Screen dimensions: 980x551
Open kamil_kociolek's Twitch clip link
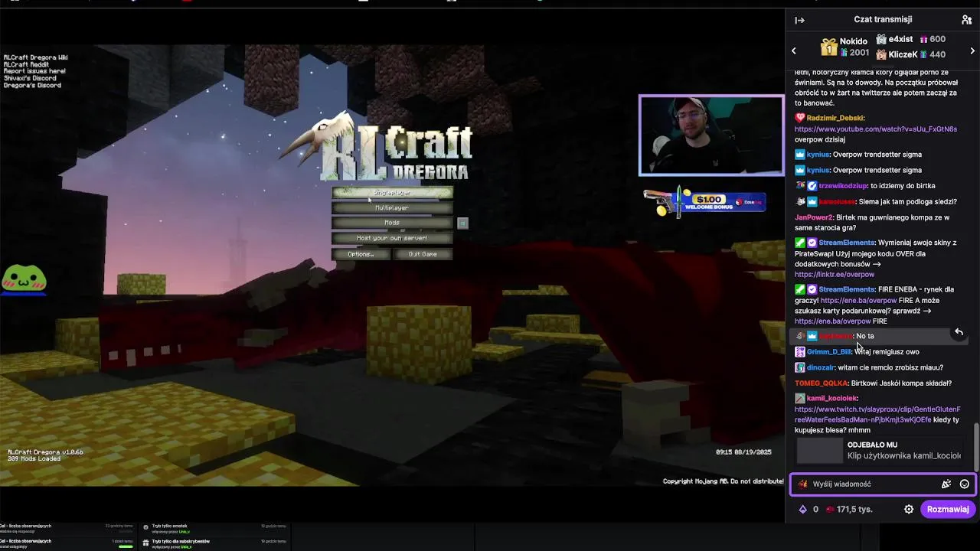tap(877, 414)
